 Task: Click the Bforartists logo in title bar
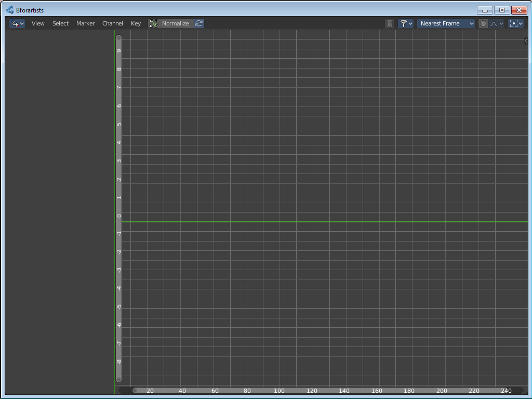click(x=10, y=10)
